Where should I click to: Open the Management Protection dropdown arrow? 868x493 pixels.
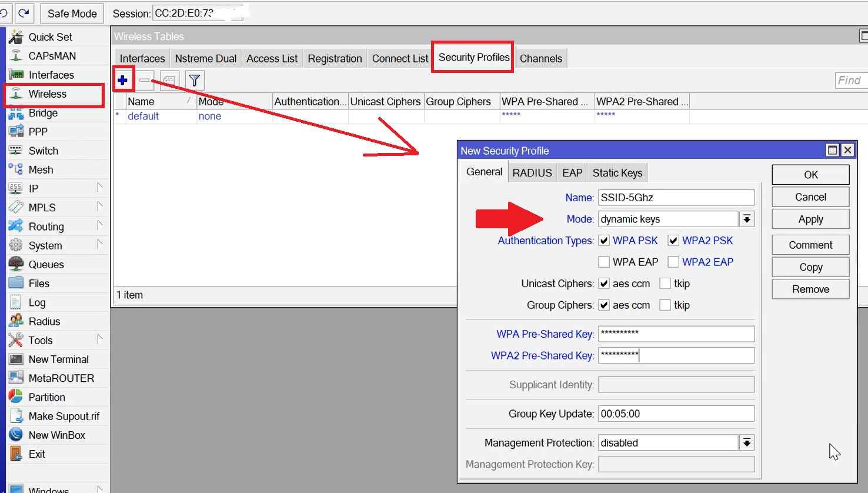click(x=747, y=442)
